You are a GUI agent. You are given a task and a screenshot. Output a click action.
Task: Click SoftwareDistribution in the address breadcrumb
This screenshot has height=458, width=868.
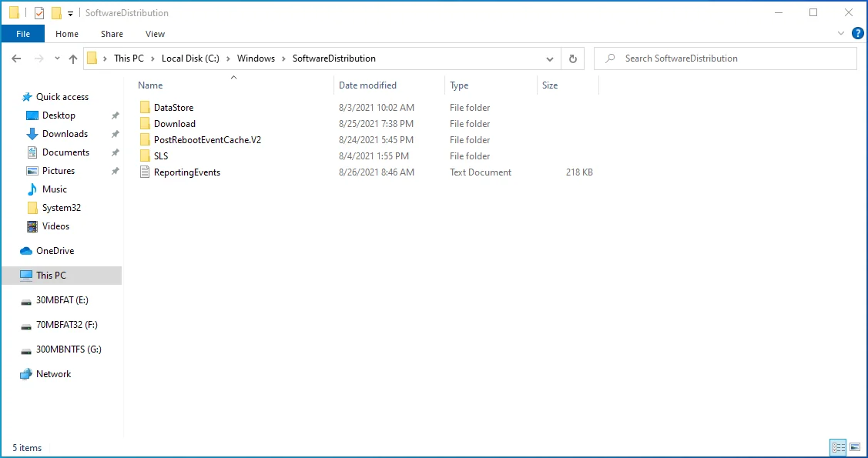tap(333, 58)
